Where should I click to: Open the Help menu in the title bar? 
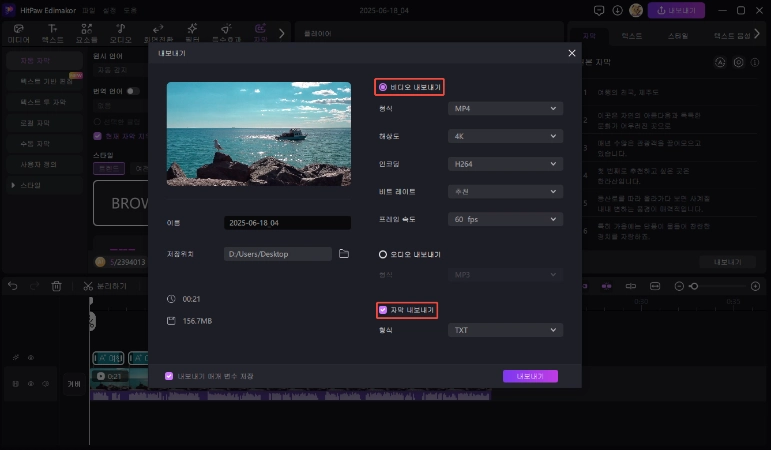[130, 10]
